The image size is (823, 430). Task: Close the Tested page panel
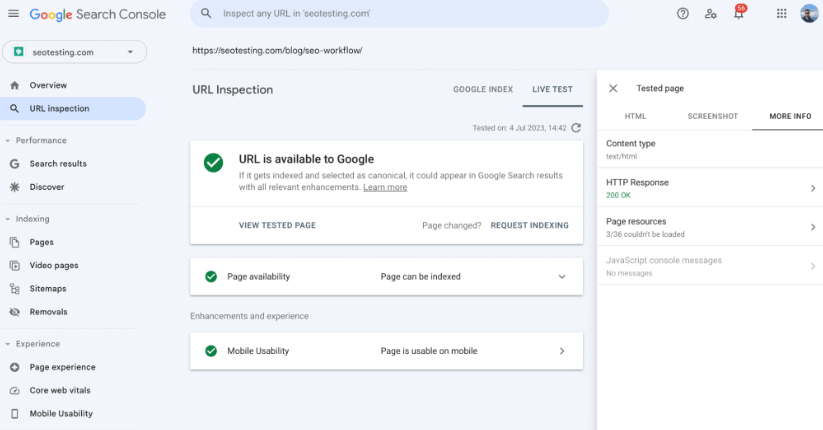click(613, 88)
